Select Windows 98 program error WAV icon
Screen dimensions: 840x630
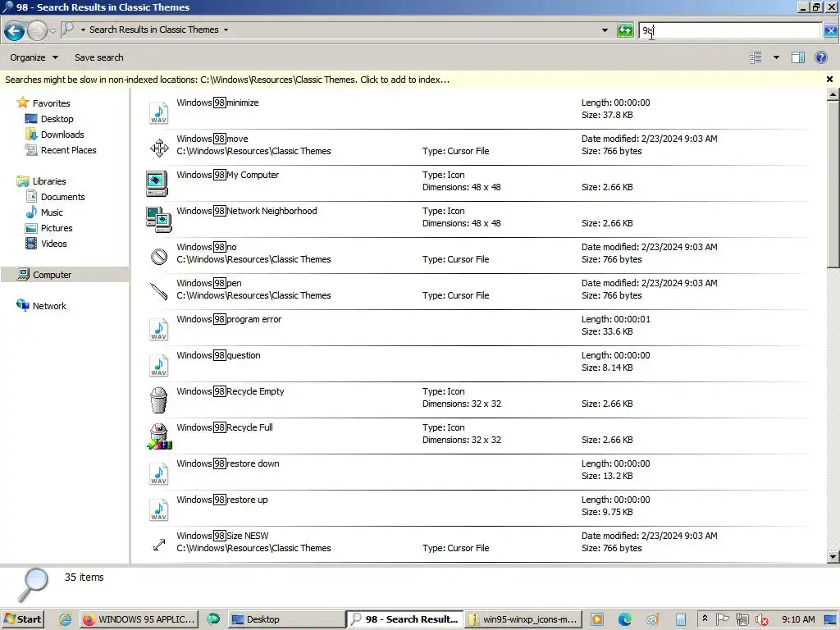pyautogui.click(x=158, y=329)
